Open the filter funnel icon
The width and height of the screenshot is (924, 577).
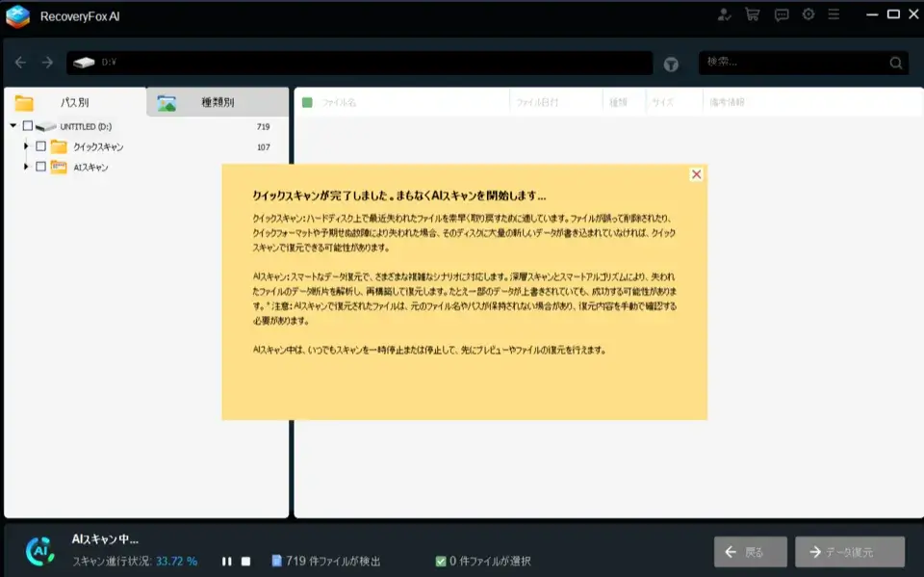coord(671,65)
